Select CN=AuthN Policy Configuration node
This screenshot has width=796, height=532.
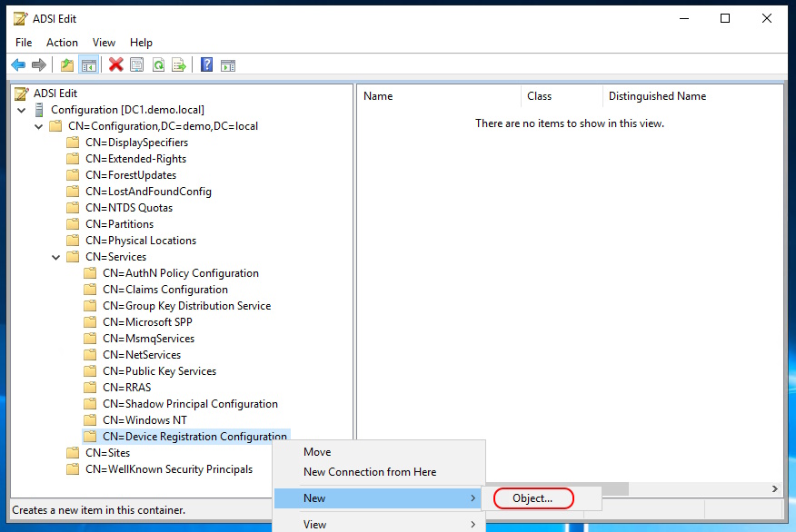(181, 273)
